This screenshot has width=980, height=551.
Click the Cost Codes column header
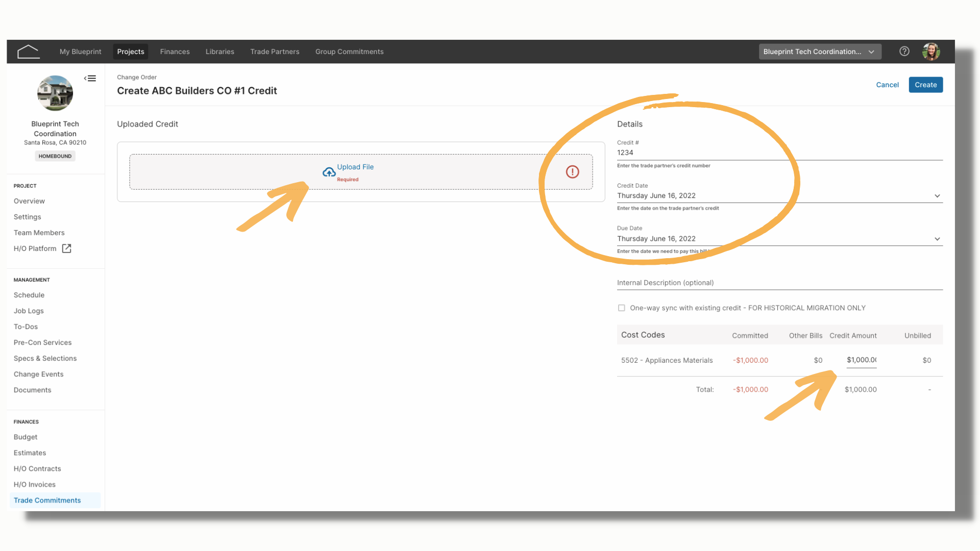[643, 335]
